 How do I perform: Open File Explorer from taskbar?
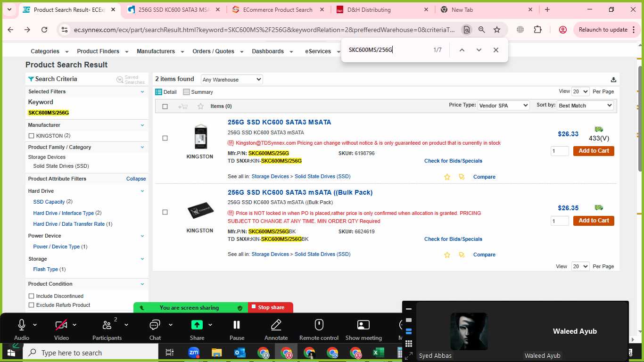216,353
